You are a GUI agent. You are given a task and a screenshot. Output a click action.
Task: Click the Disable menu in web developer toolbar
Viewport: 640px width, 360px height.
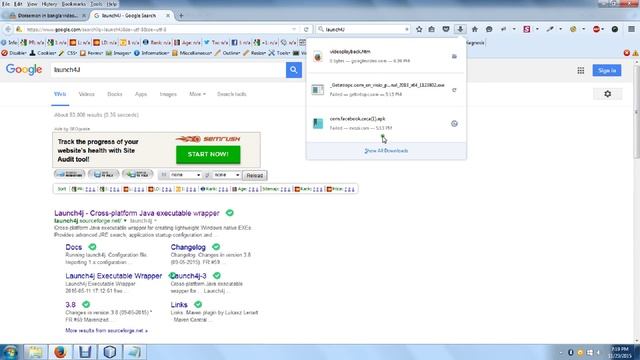14,53
